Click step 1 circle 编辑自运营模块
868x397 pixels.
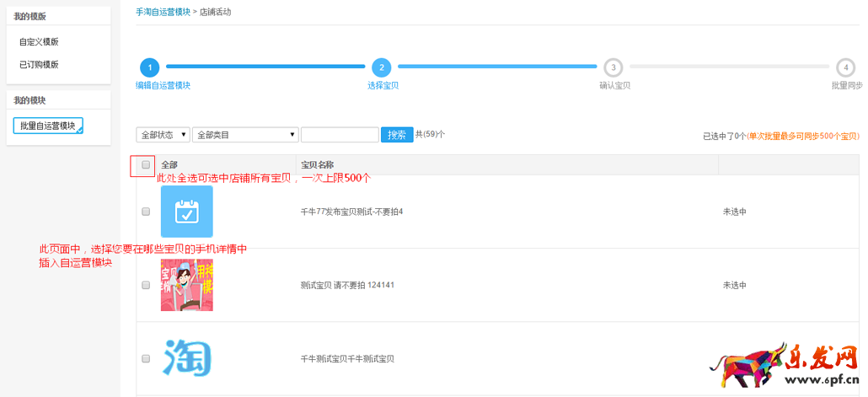coord(149,67)
